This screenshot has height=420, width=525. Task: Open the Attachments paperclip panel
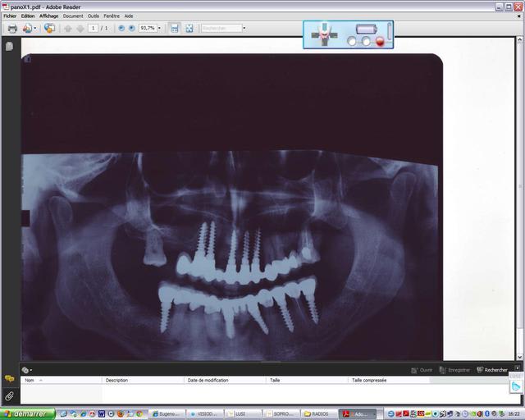click(9, 395)
